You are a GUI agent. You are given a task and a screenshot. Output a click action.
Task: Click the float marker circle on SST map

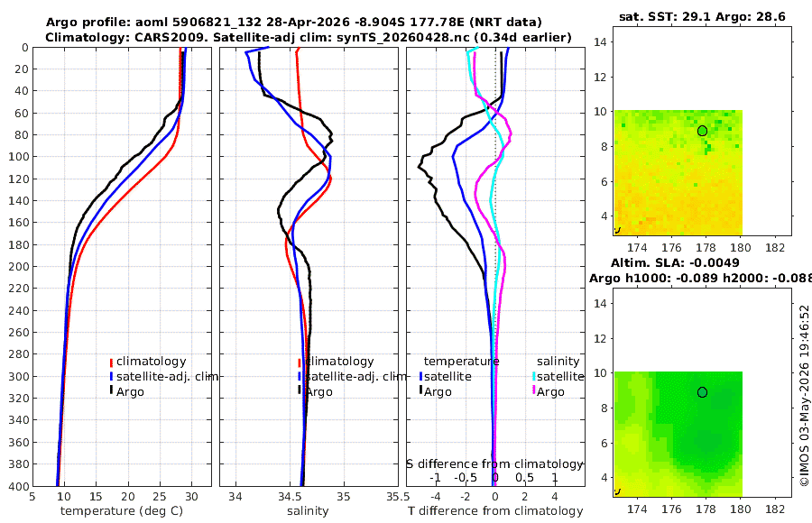point(702,131)
